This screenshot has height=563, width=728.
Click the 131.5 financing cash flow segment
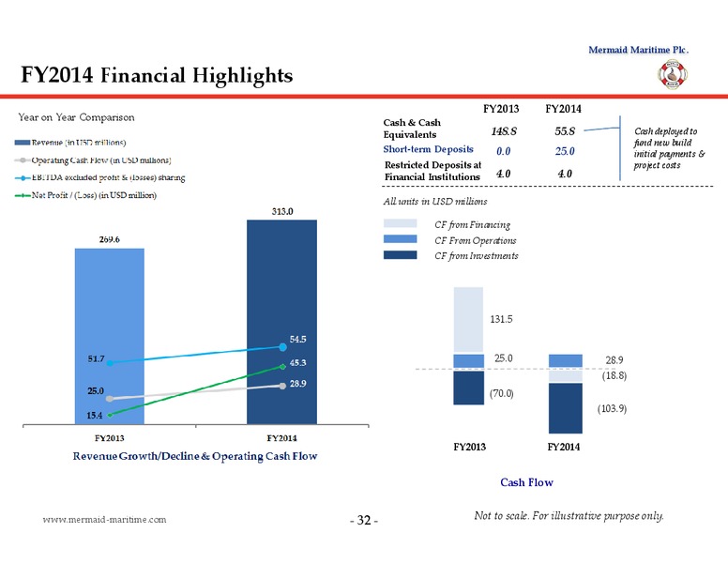(468, 320)
